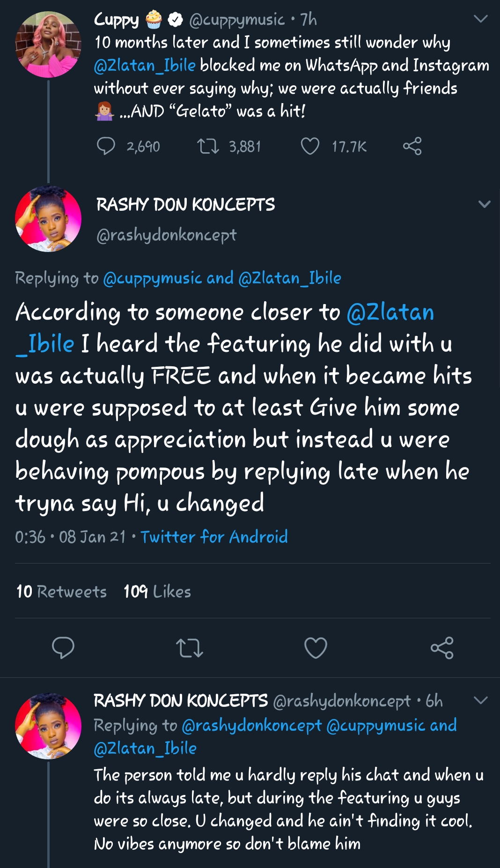Share Cuppy's tweet using share icon
The height and width of the screenshot is (868, 500).
pos(412,146)
